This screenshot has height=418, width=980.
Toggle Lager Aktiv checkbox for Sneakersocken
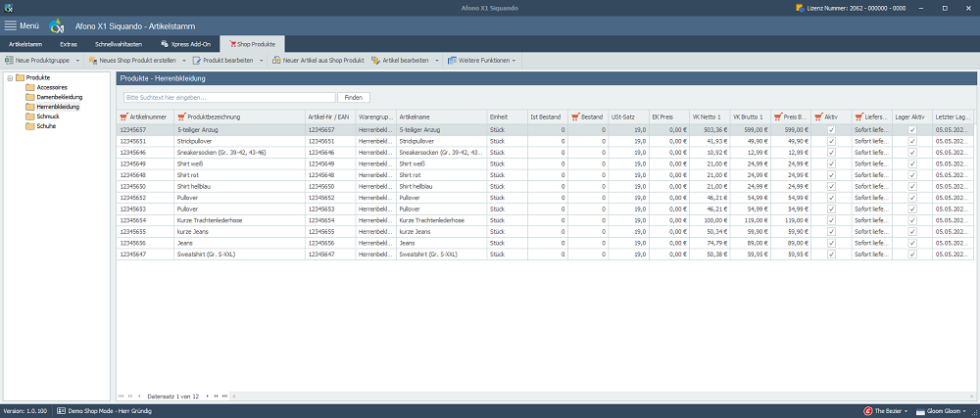pyautogui.click(x=911, y=153)
